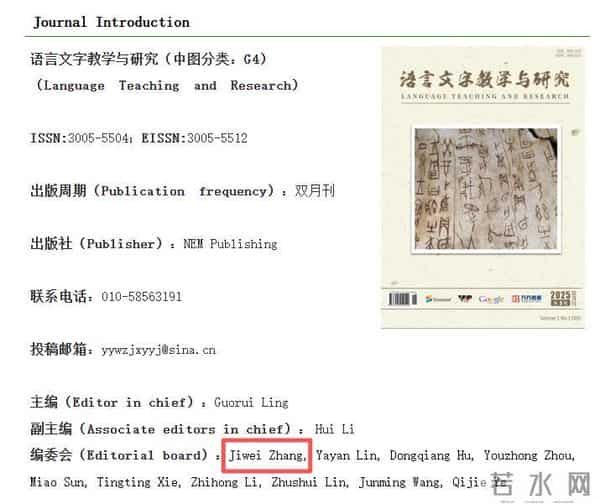The height and width of the screenshot is (504, 600).
Task: Select editorial board member Junming Wang
Action: tap(401, 482)
